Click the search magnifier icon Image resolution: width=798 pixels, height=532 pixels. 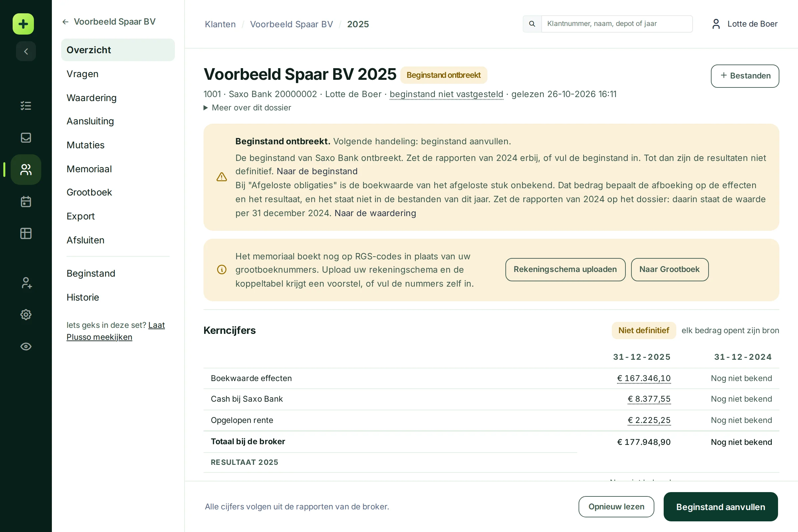click(x=532, y=24)
